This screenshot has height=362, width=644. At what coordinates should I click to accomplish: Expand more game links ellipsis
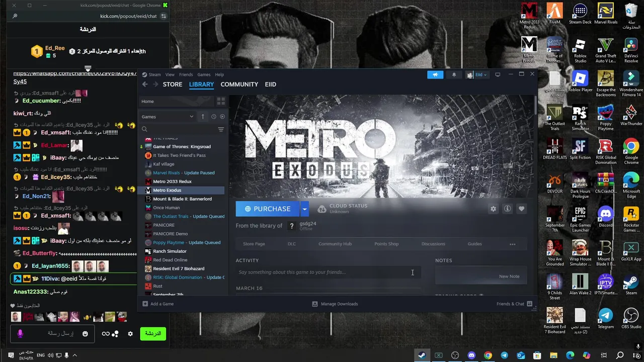click(x=512, y=244)
